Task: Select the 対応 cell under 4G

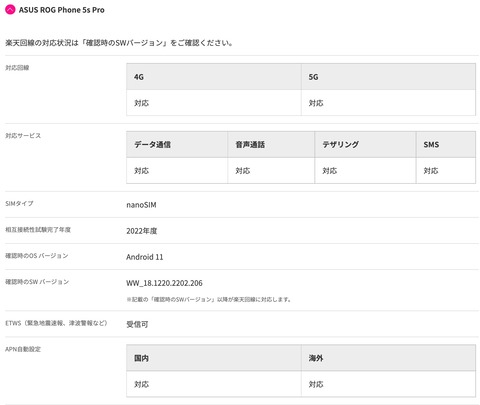Action: click(214, 103)
